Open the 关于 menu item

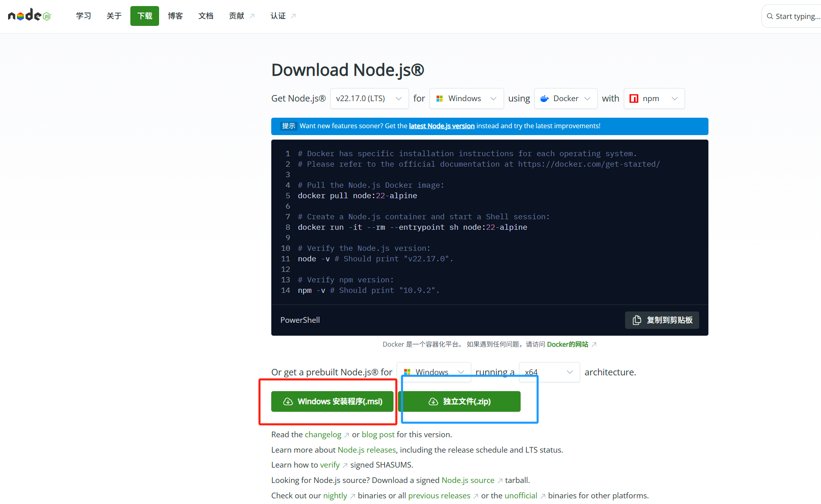point(114,16)
